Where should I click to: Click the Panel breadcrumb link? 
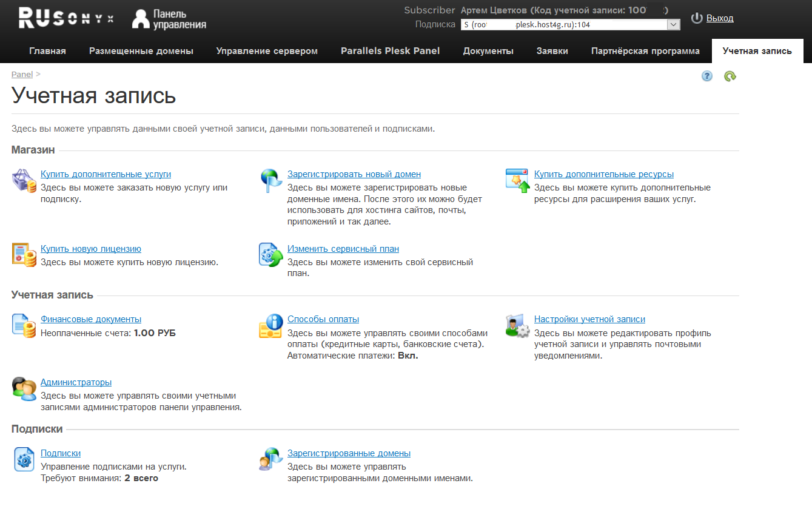(x=22, y=74)
